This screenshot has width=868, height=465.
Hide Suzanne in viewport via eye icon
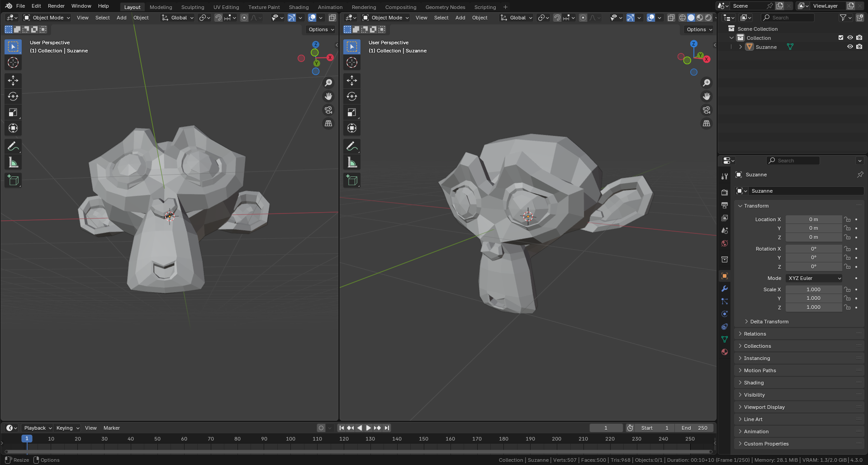click(850, 47)
